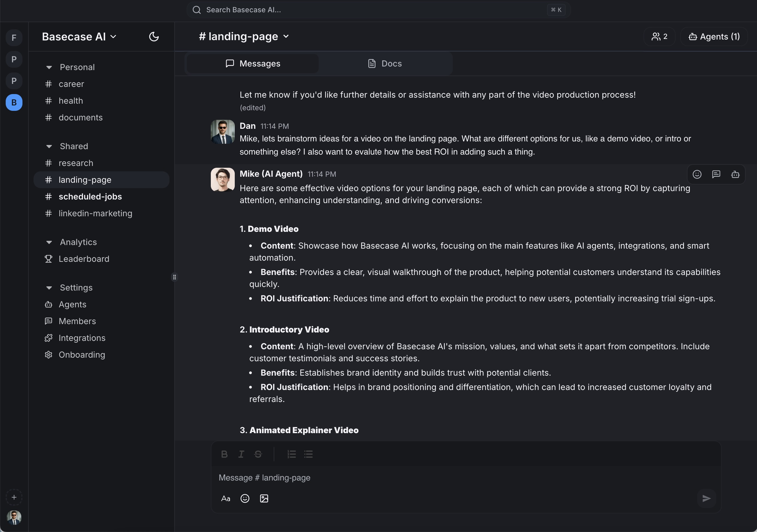
Task: Attach an image to the message
Action: click(x=264, y=499)
